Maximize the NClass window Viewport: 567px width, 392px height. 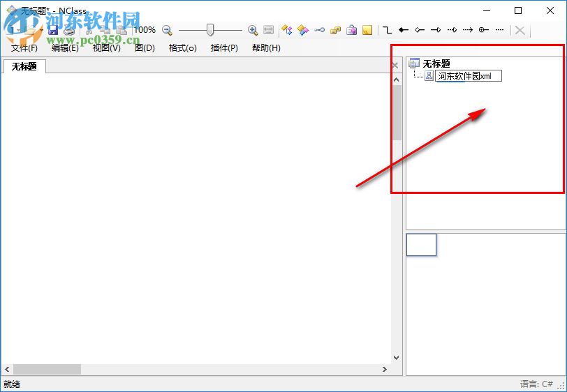tap(518, 10)
